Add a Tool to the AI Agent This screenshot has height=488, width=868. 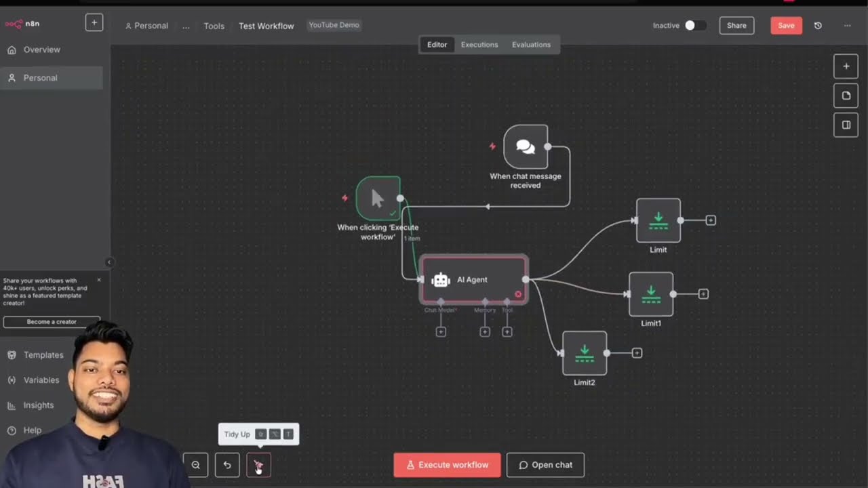(507, 331)
